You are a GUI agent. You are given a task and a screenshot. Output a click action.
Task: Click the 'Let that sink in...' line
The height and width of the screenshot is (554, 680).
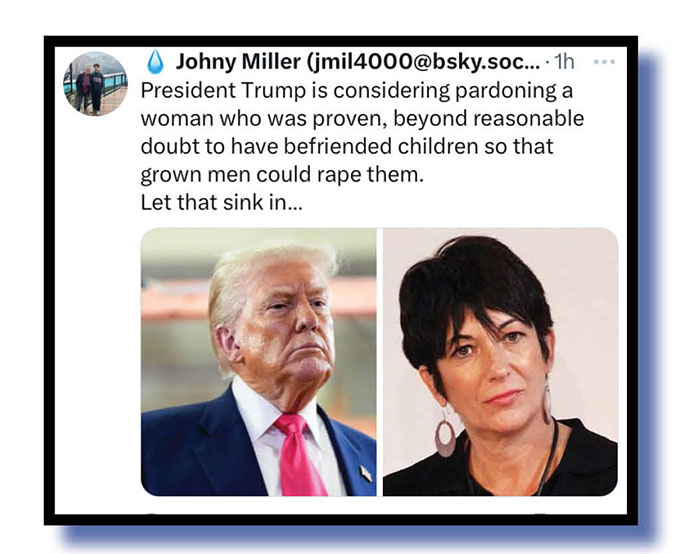221,203
